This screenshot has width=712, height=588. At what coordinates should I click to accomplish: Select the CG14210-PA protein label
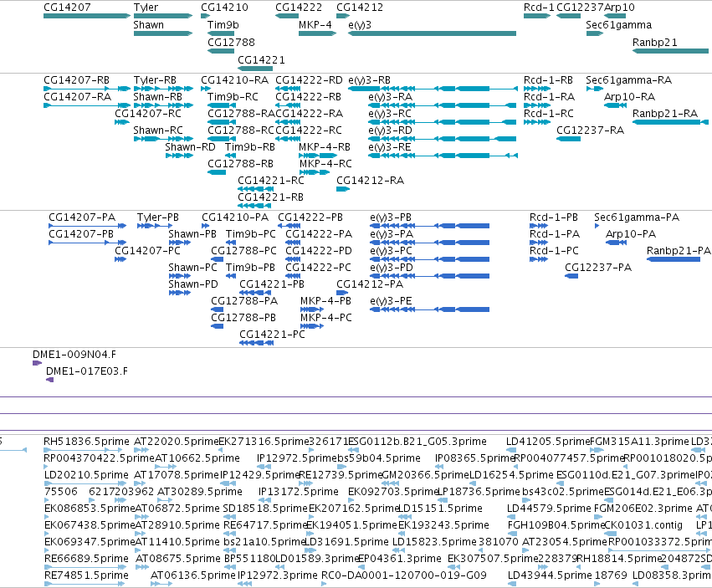tap(235, 217)
